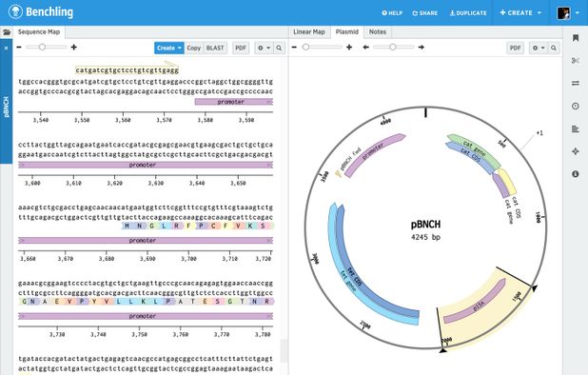This screenshot has width=588, height=375.
Task: Click the 4245 bp label
Action: pyautogui.click(x=425, y=237)
